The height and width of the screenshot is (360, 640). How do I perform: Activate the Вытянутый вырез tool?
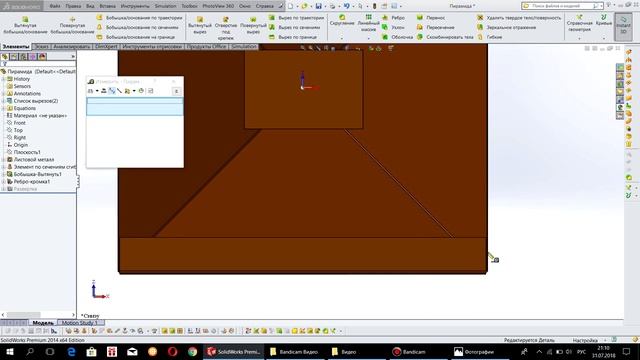[200, 26]
